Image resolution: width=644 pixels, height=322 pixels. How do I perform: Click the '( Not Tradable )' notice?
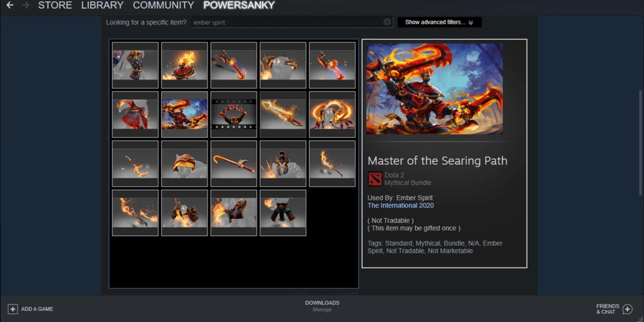(391, 220)
